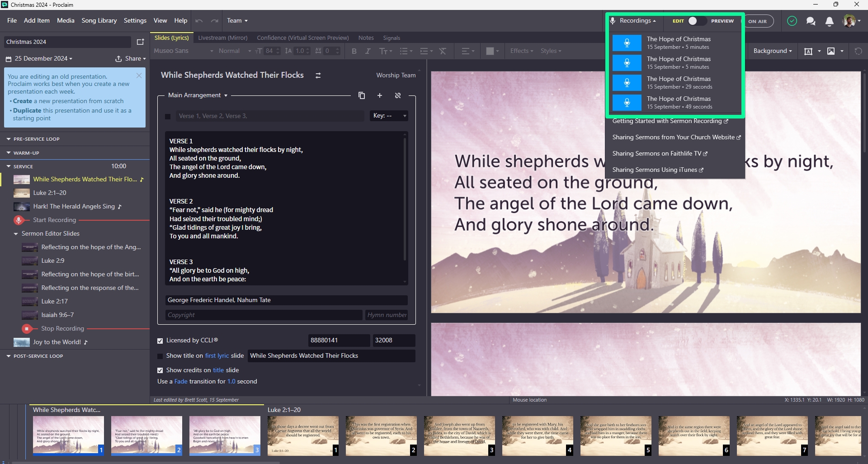Image resolution: width=868 pixels, height=464 pixels.
Task: Add a new arrangement with plus icon
Action: [x=380, y=95]
